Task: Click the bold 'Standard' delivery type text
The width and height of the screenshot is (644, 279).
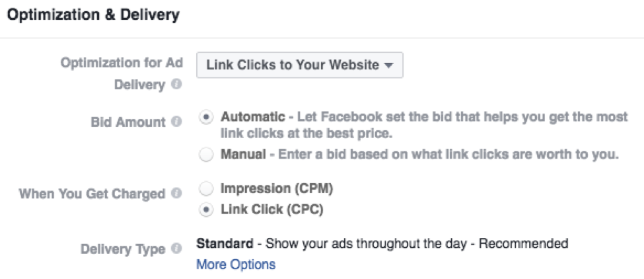Action: [225, 244]
